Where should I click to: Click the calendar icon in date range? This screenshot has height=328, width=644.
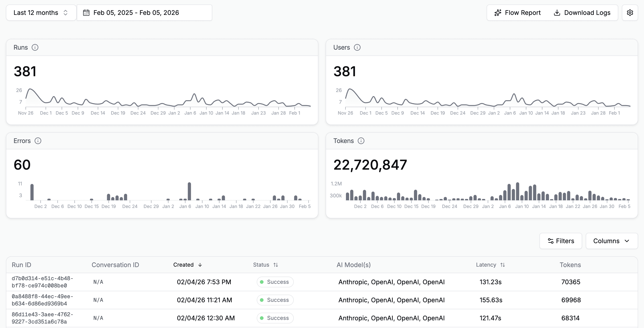tap(86, 12)
